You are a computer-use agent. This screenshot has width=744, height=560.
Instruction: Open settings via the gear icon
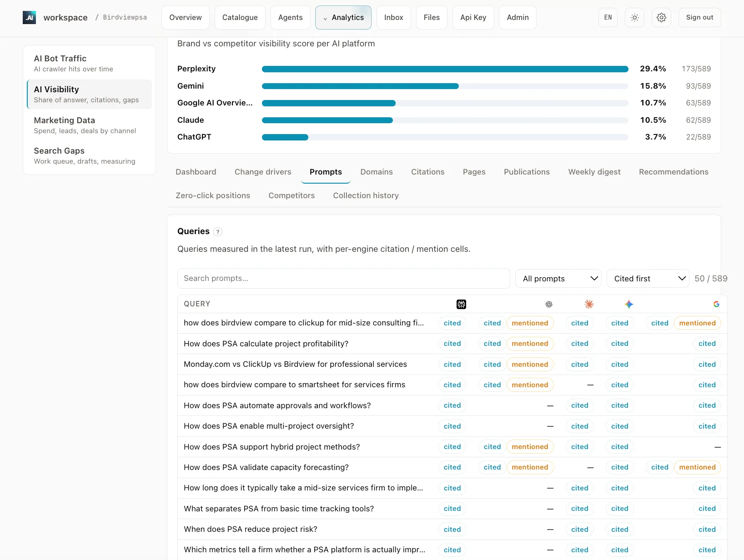click(x=661, y=18)
